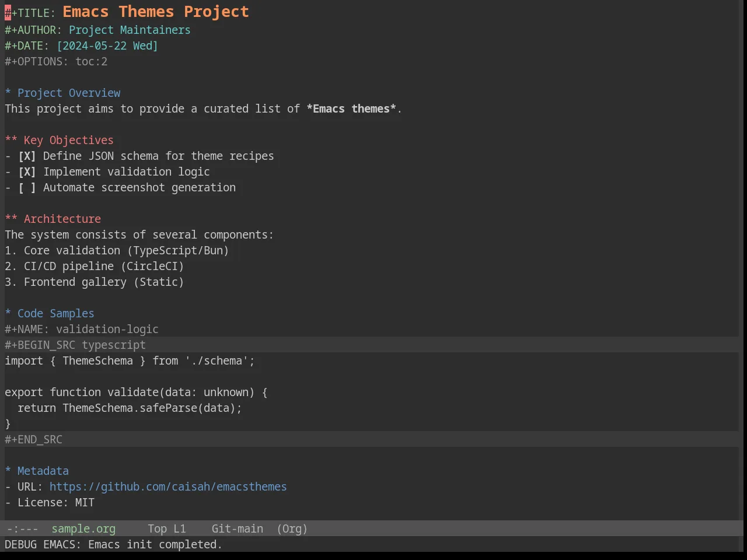This screenshot has width=747, height=560.
Task: Collapse the "Project Overview" heading star
Action: 8,93
